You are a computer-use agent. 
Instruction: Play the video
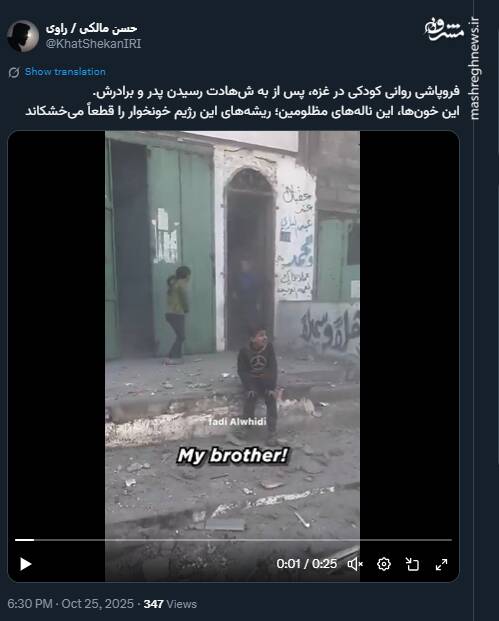(26, 564)
